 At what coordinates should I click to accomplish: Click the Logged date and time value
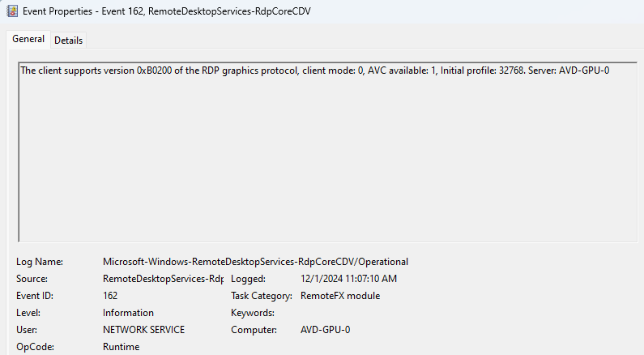coord(348,279)
